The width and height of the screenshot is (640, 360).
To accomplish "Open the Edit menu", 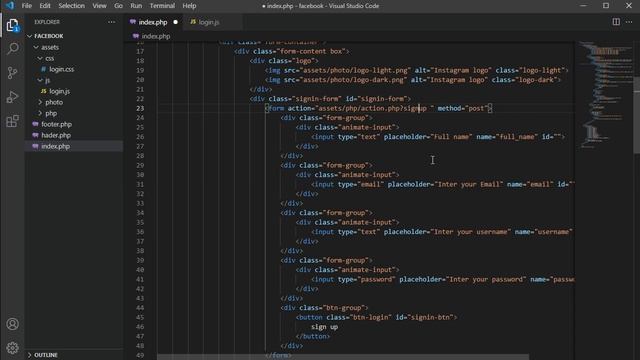I will pos(45,6).
